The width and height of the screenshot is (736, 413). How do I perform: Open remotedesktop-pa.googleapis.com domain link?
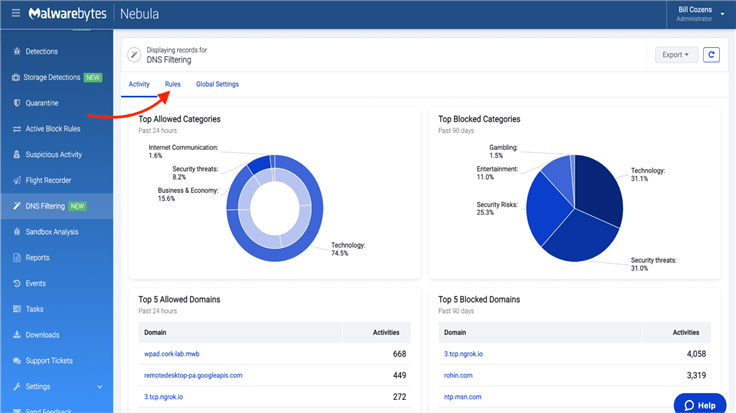[193, 375]
